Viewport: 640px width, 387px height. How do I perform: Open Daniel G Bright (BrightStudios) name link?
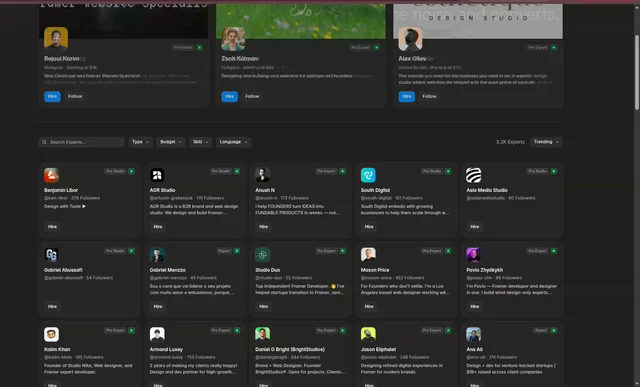290,349
